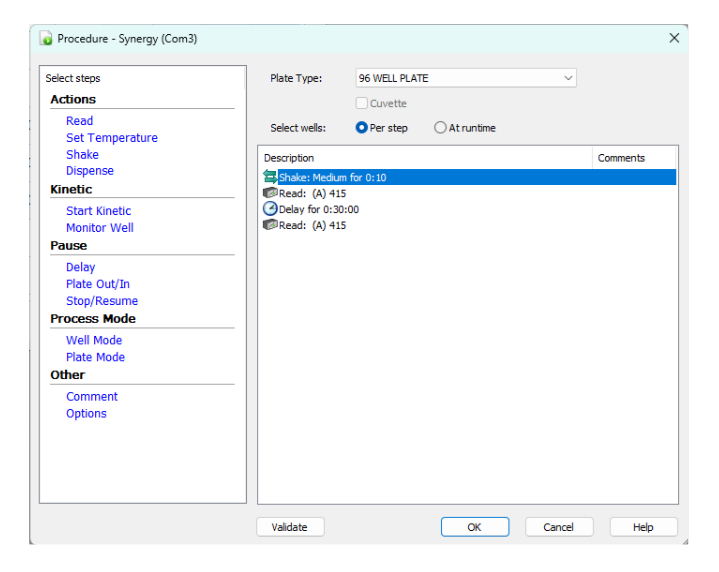Add a Comment step
719x572 pixels.
(x=92, y=397)
